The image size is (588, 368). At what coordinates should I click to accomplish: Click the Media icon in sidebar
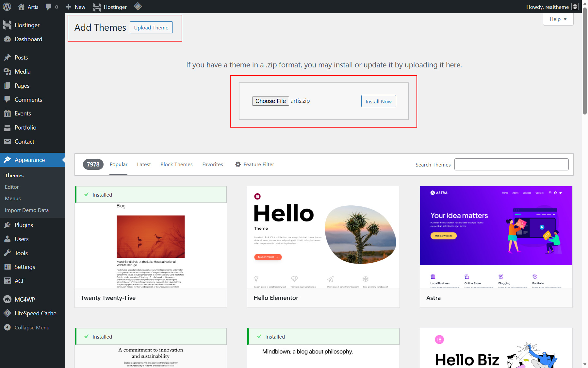click(x=7, y=72)
